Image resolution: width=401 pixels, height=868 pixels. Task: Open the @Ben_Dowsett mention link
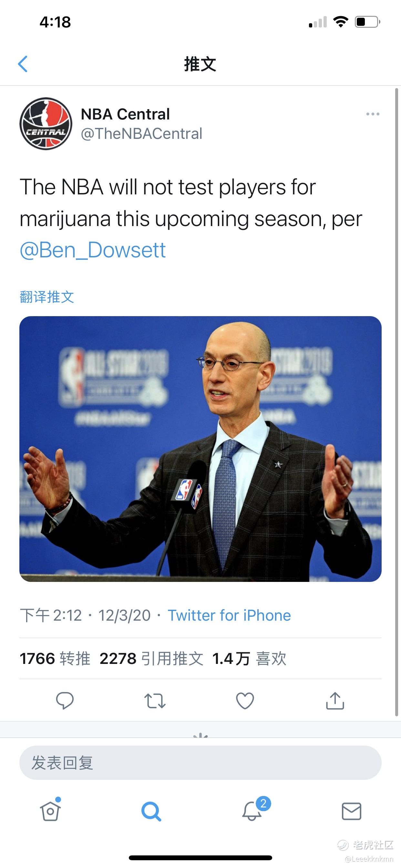point(93,250)
